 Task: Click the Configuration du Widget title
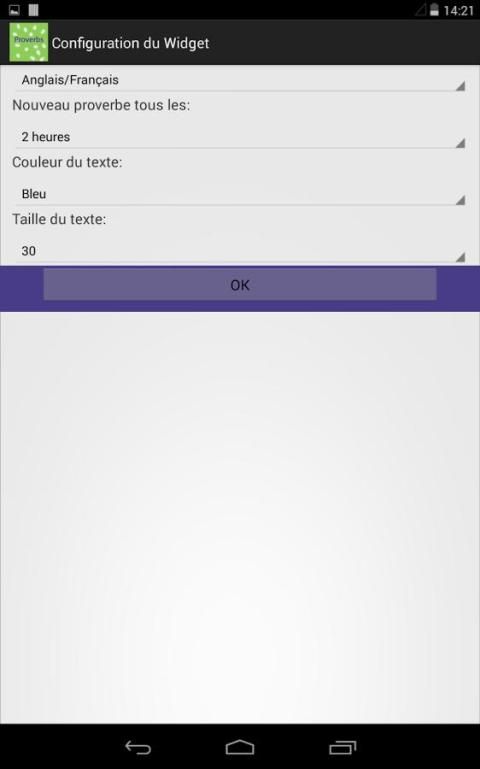(x=130, y=43)
